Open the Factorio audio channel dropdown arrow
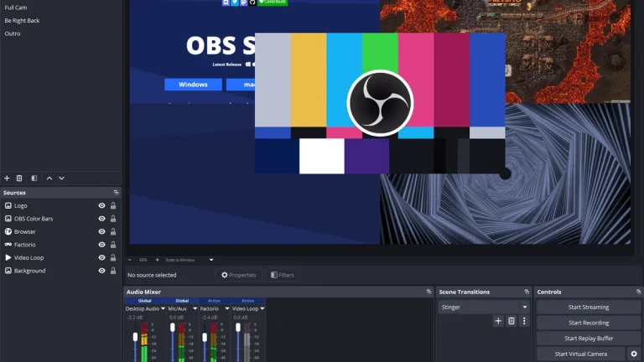The image size is (644, 362). [227, 308]
